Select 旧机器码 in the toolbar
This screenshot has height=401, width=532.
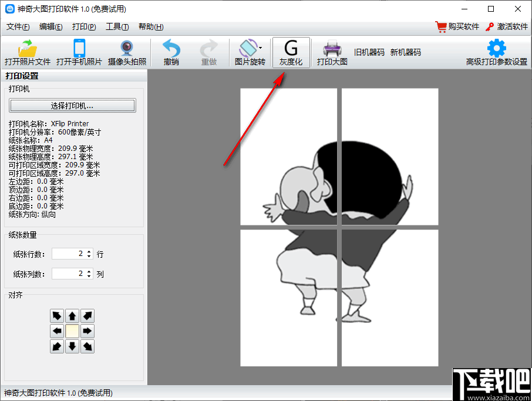[x=369, y=52]
